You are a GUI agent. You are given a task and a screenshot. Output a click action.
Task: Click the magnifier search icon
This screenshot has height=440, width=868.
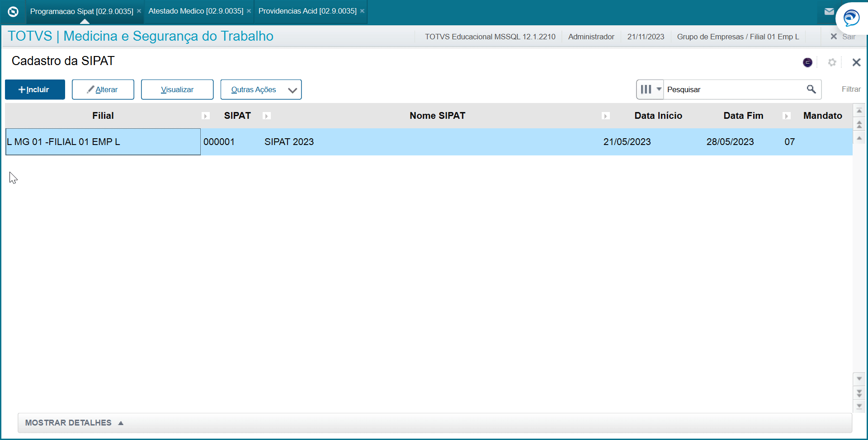[811, 89]
